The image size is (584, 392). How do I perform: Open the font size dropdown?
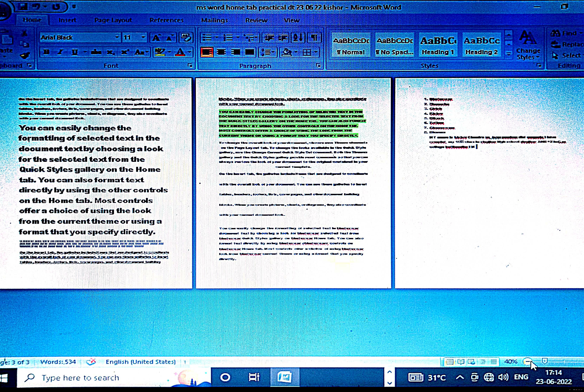(x=143, y=37)
